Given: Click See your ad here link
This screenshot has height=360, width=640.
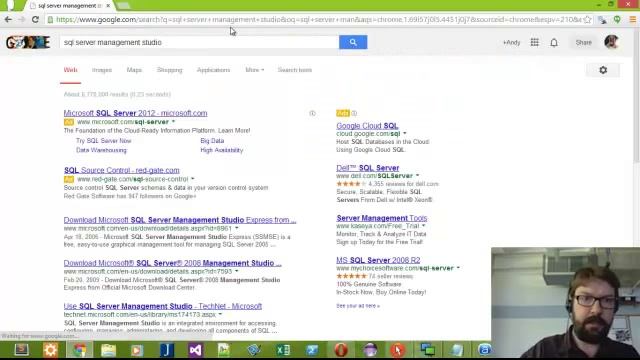Looking at the screenshot, I should [x=358, y=306].
